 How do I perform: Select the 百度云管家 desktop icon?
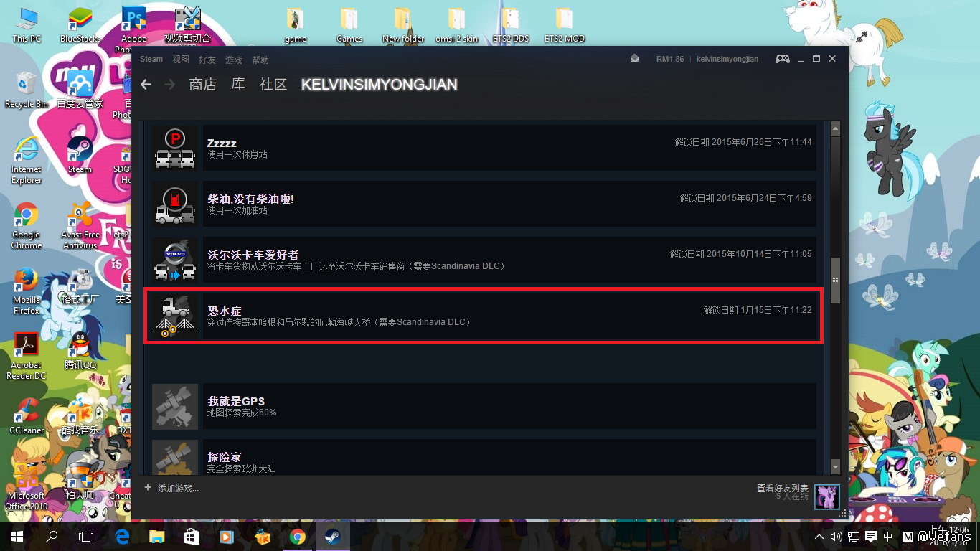[x=80, y=90]
